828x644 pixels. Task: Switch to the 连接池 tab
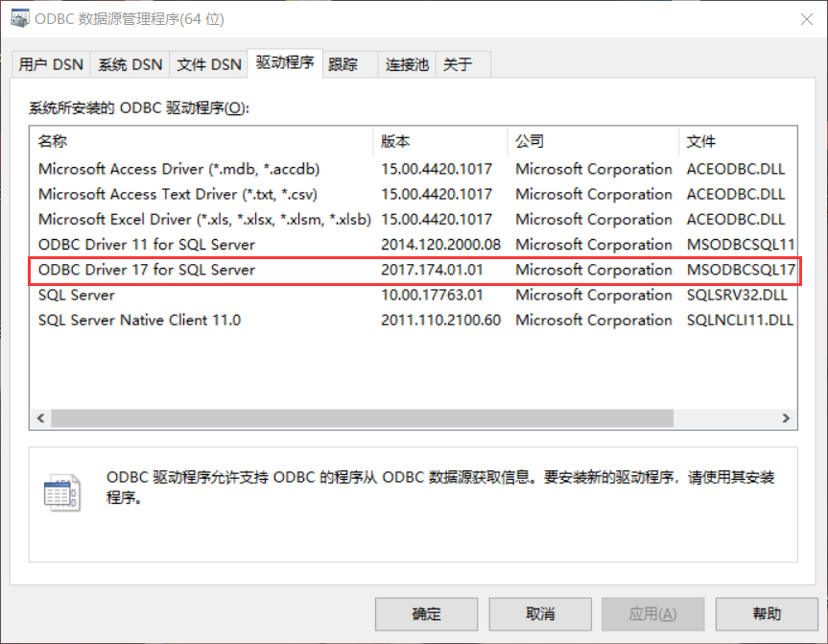pyautogui.click(x=407, y=64)
